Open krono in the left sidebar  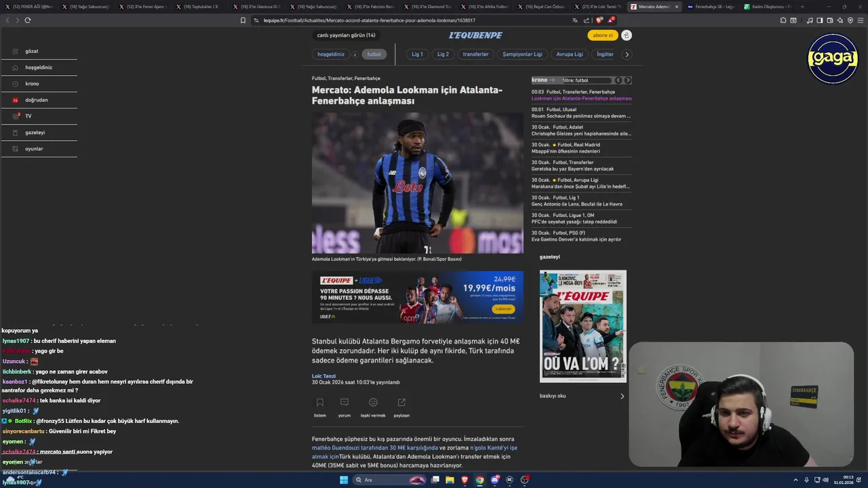pyautogui.click(x=39, y=84)
